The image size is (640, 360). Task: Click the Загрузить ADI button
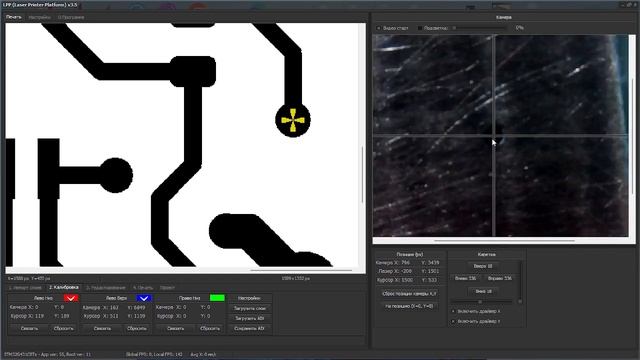pos(250,318)
